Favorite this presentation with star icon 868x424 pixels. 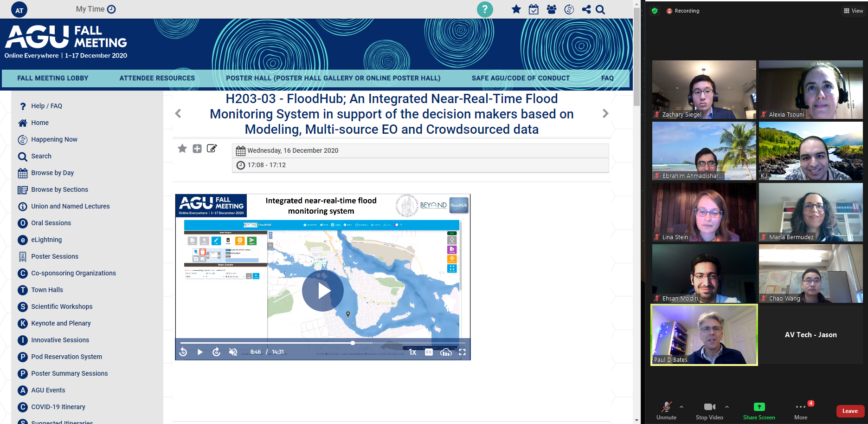pyautogui.click(x=182, y=149)
